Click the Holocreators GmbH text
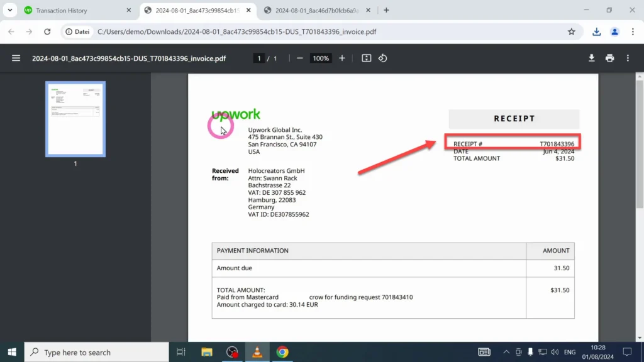This screenshot has width=644, height=362. (277, 171)
